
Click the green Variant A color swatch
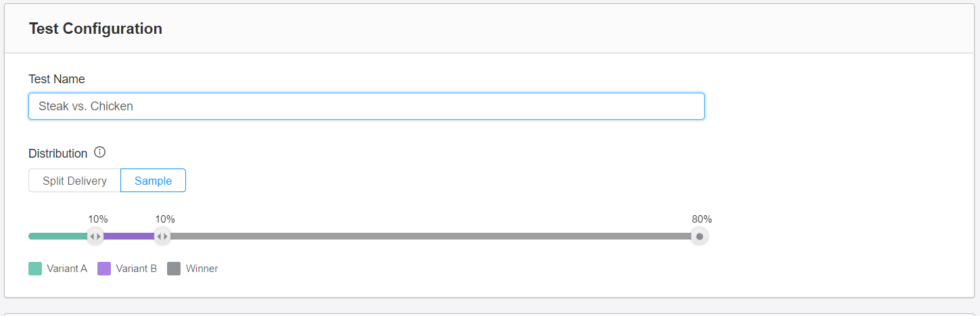(x=35, y=269)
